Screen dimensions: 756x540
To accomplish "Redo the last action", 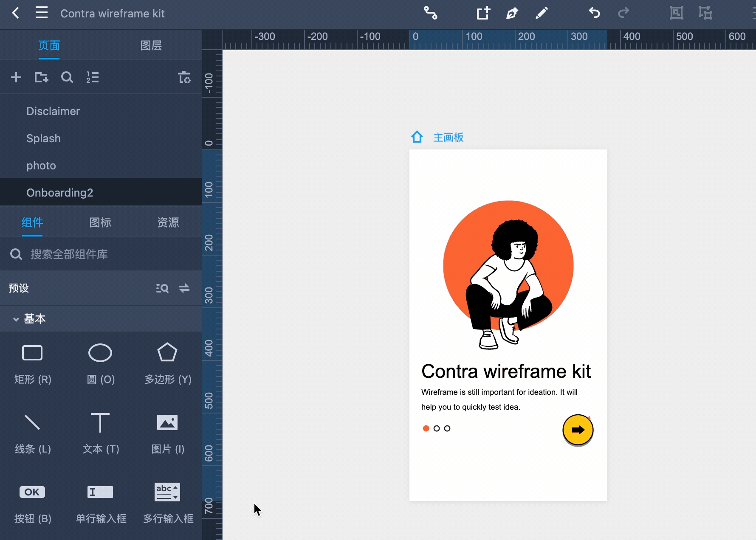I will point(623,13).
